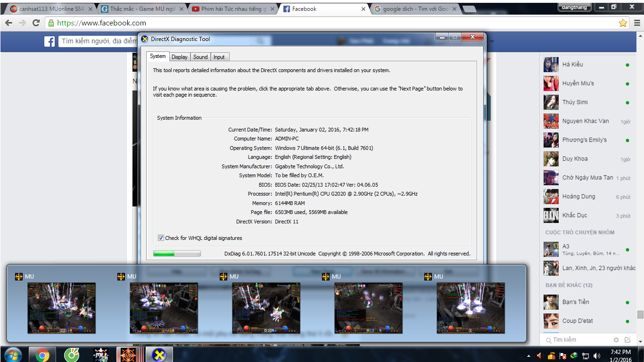This screenshot has width=644, height=362.
Task: Click the DirectX dxdiag taskbar icon
Action: (158, 354)
